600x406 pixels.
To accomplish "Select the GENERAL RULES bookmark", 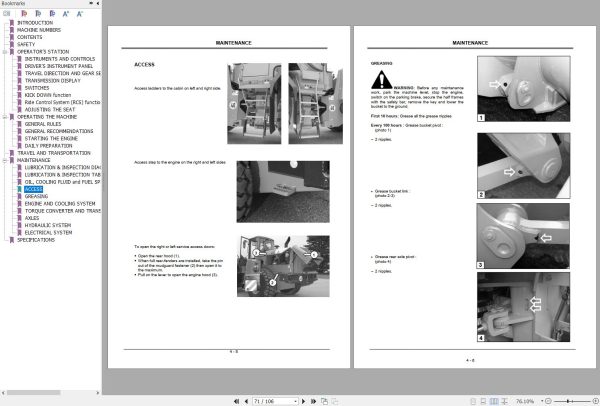I will pos(43,124).
